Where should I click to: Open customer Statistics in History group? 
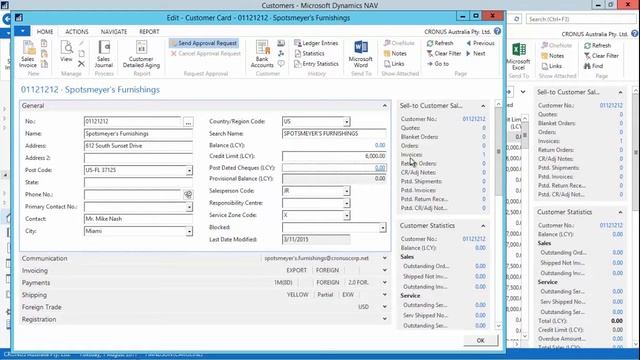(x=309, y=53)
